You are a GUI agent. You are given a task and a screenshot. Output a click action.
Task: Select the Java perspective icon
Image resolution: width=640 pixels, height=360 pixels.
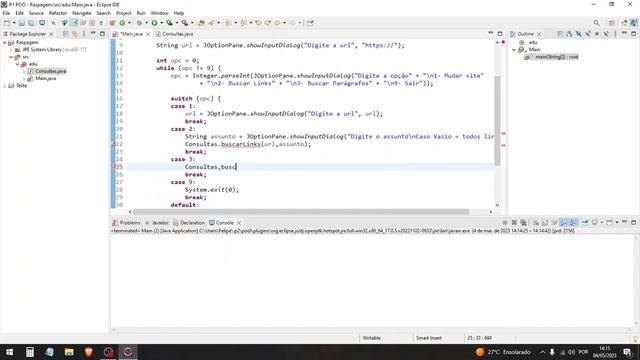633,23
